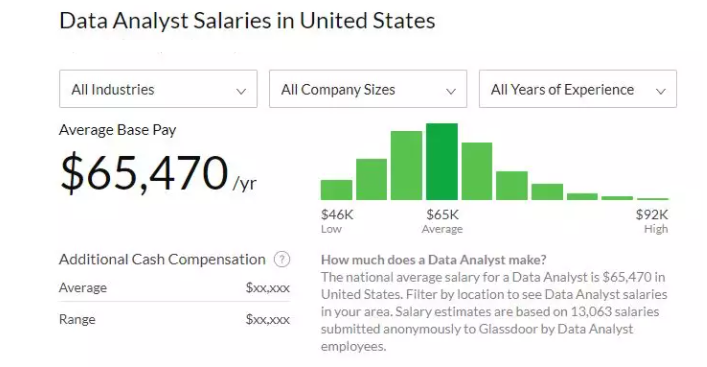Click the hidden Range compensation value

[268, 320]
